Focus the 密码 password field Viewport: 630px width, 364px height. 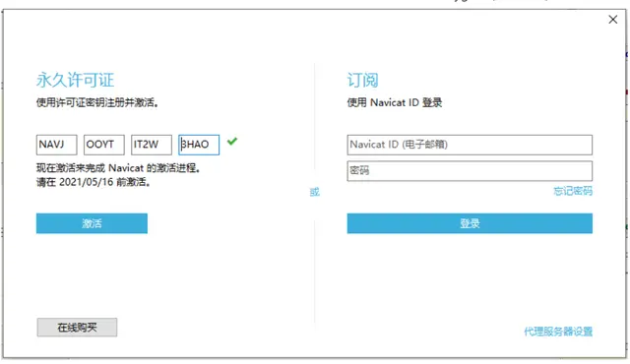(x=470, y=171)
